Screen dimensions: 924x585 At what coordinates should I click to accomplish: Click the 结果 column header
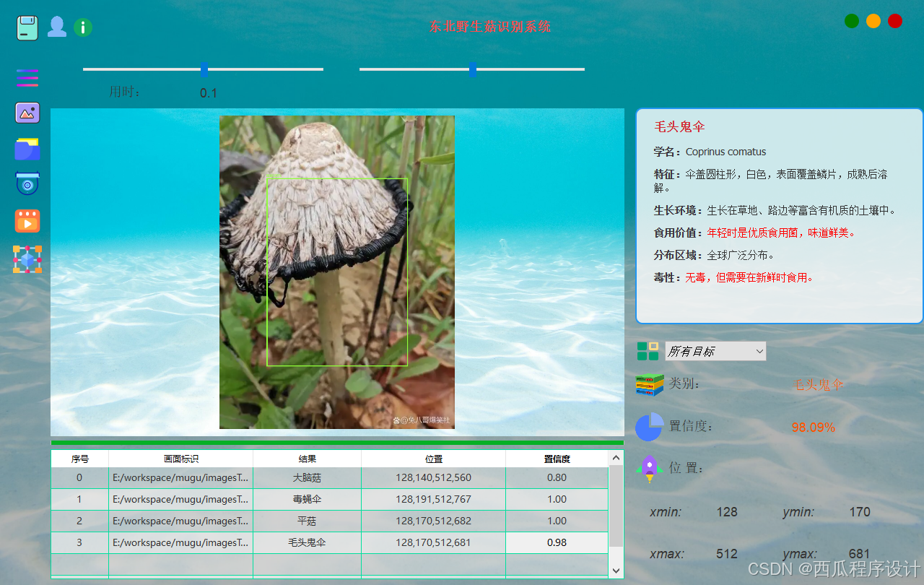[x=308, y=459]
